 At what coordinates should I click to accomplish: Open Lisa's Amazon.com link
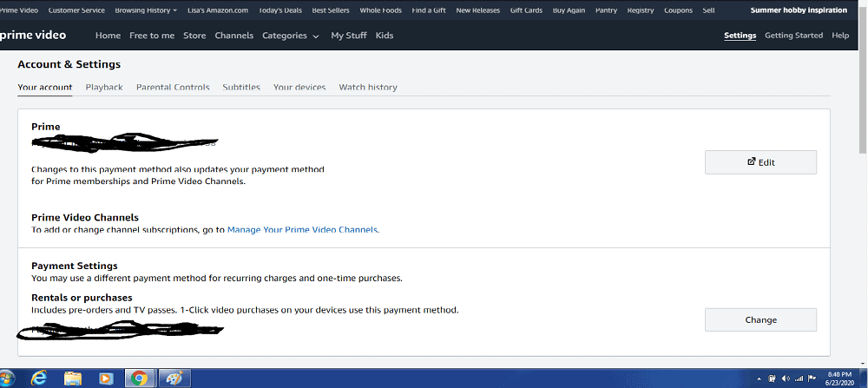pyautogui.click(x=218, y=10)
